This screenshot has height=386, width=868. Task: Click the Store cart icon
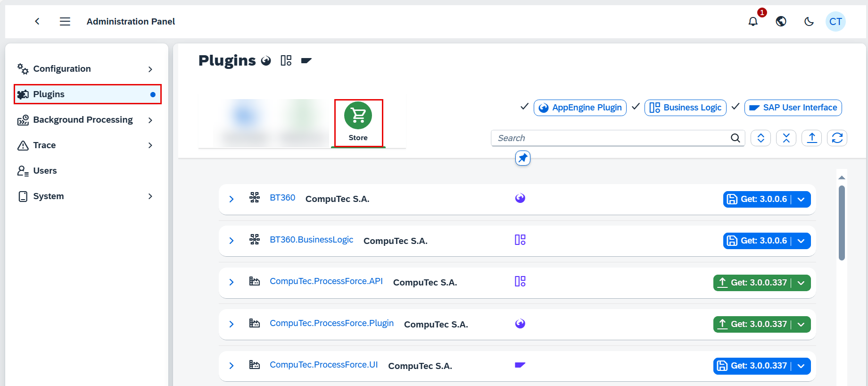click(x=358, y=115)
